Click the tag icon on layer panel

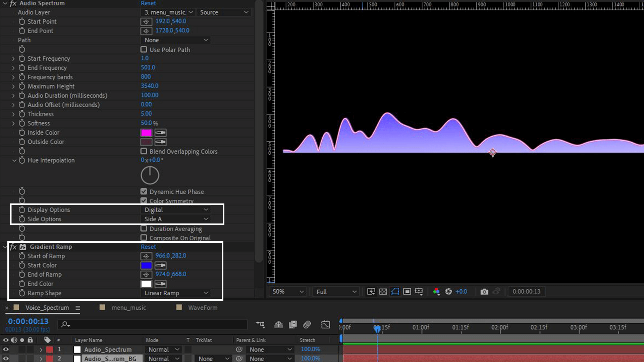coord(47,340)
